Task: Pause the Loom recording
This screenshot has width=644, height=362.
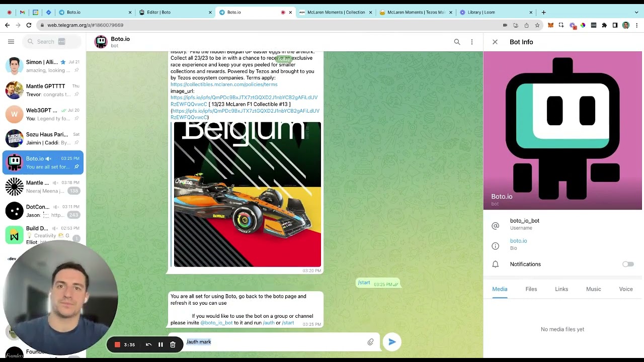Action: coord(160,344)
